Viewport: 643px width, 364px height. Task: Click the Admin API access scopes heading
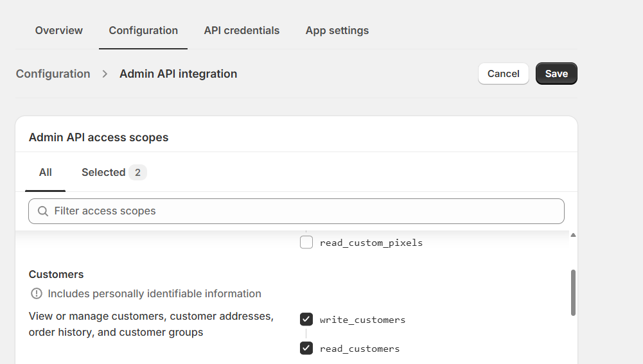point(98,137)
